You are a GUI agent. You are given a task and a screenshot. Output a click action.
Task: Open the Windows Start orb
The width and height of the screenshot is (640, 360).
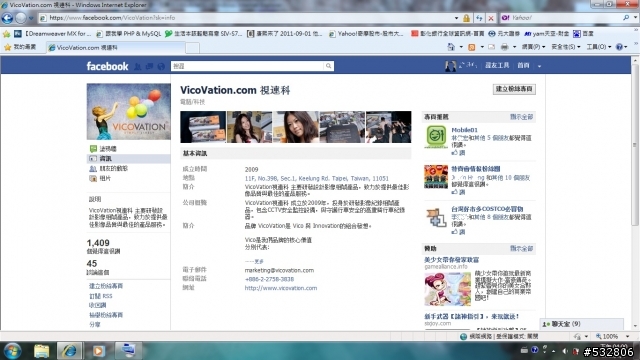(x=12, y=351)
